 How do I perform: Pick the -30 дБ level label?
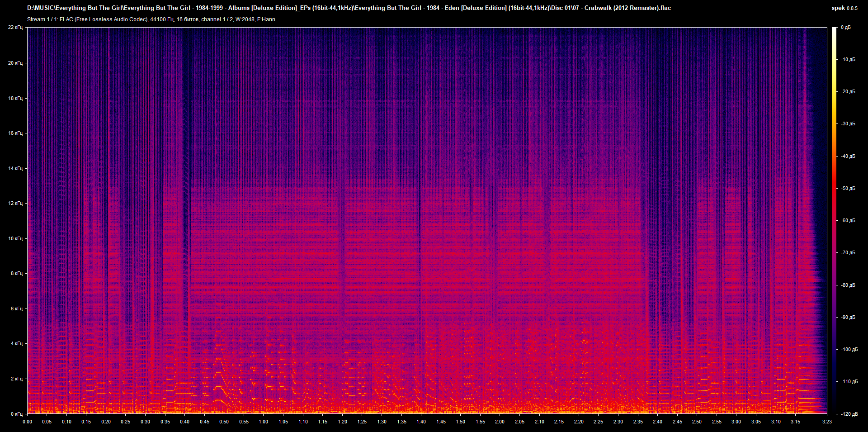pos(848,124)
